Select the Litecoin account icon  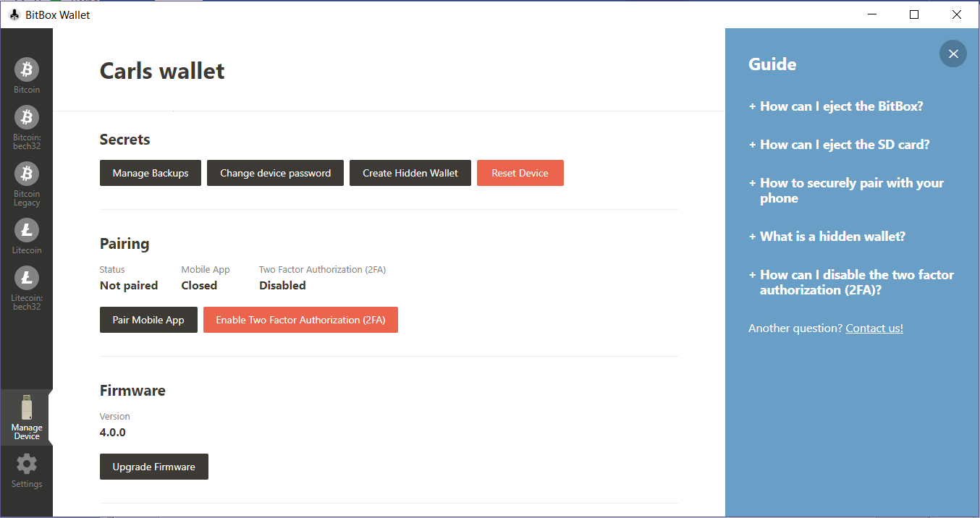click(27, 230)
